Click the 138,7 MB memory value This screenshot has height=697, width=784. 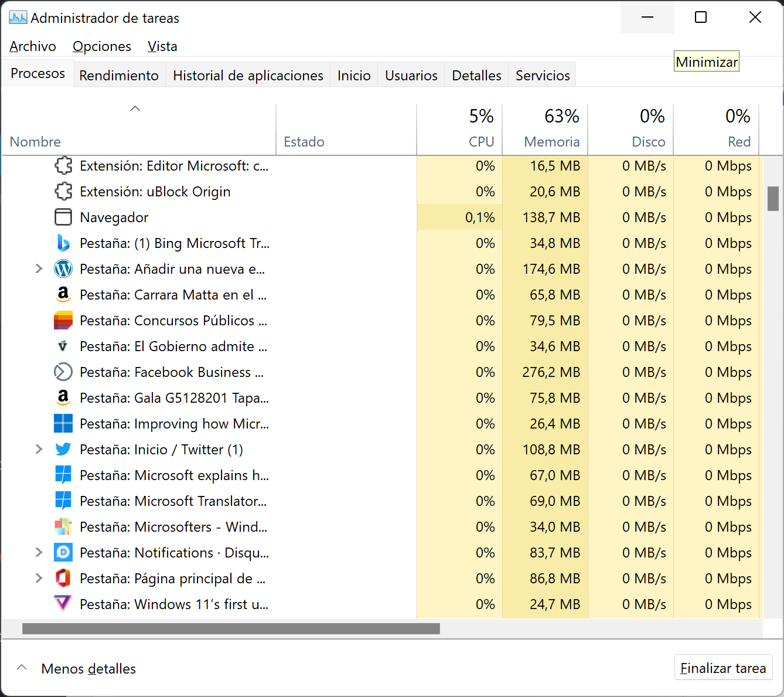[551, 217]
